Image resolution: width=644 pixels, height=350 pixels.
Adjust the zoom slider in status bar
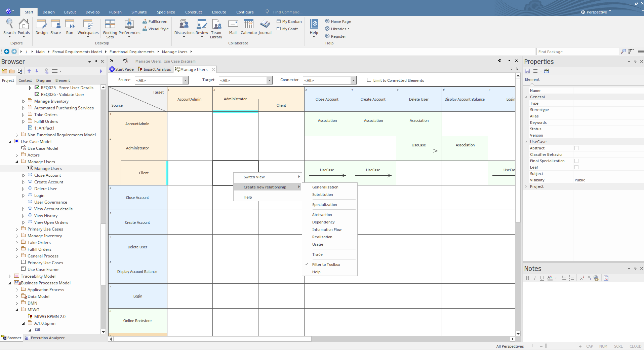click(x=547, y=346)
